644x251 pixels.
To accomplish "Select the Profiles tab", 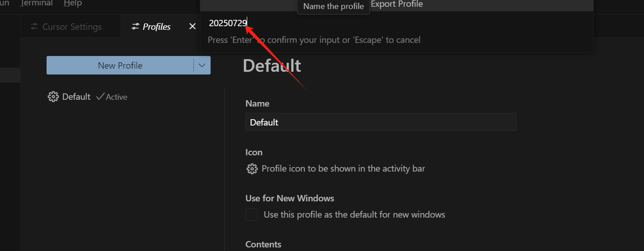I will click(x=156, y=27).
